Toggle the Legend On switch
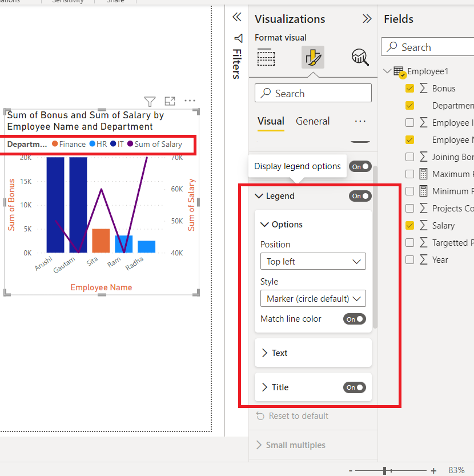Viewport: 474px width, 476px height. click(x=360, y=196)
